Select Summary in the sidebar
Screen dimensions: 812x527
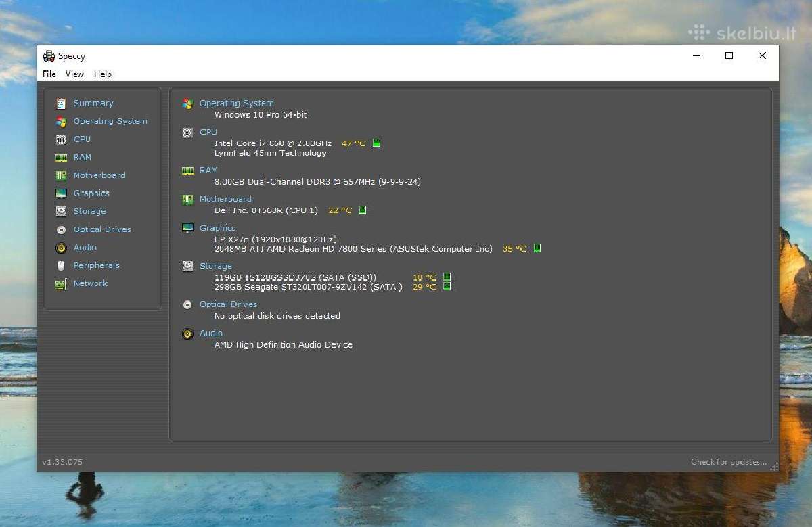(93, 104)
